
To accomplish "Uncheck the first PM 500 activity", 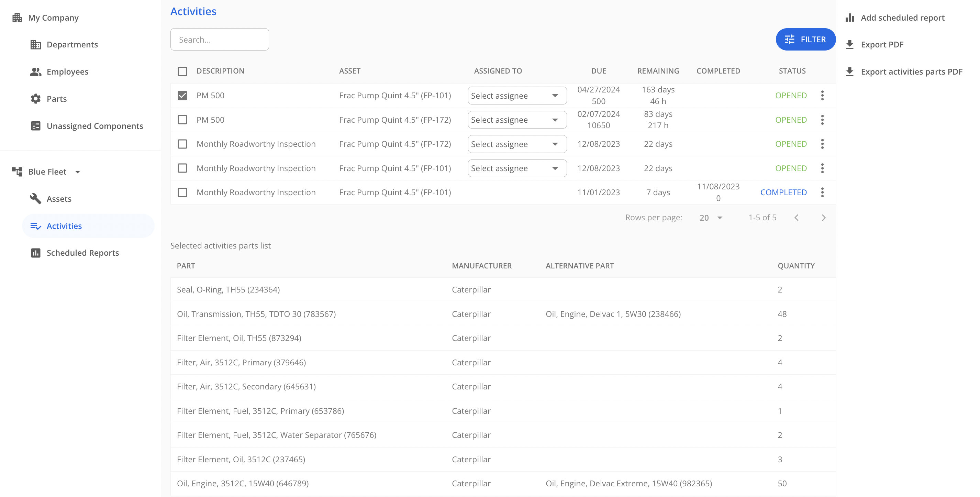I will pyautogui.click(x=182, y=95).
